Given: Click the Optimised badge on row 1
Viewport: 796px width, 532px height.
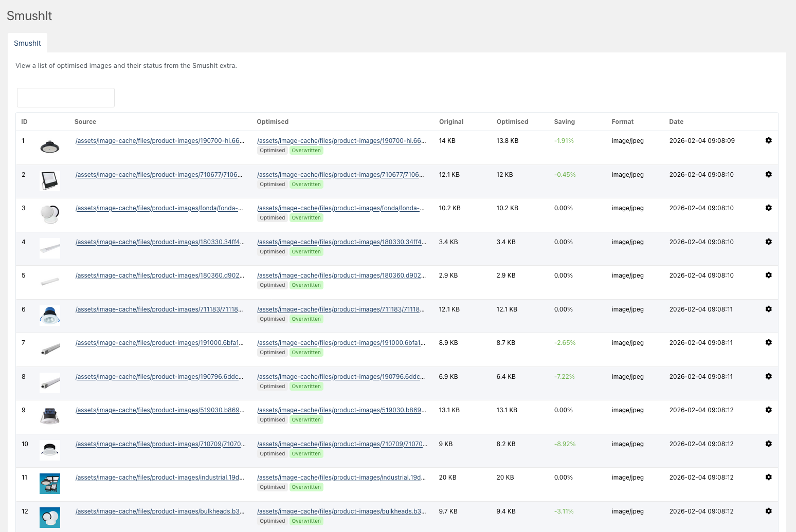Looking at the screenshot, I should pos(272,150).
